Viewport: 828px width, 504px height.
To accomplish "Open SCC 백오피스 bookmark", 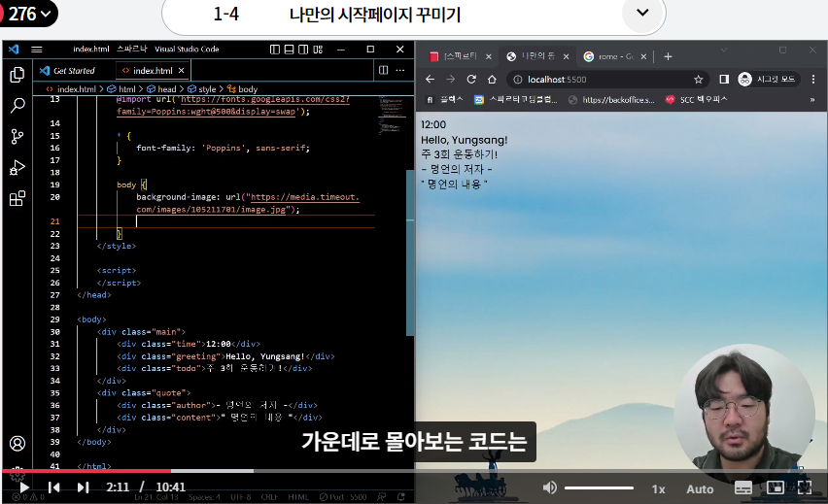I will (697, 100).
